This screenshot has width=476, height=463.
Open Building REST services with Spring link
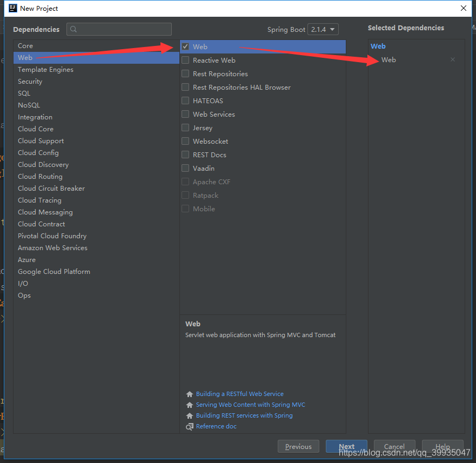(x=244, y=415)
